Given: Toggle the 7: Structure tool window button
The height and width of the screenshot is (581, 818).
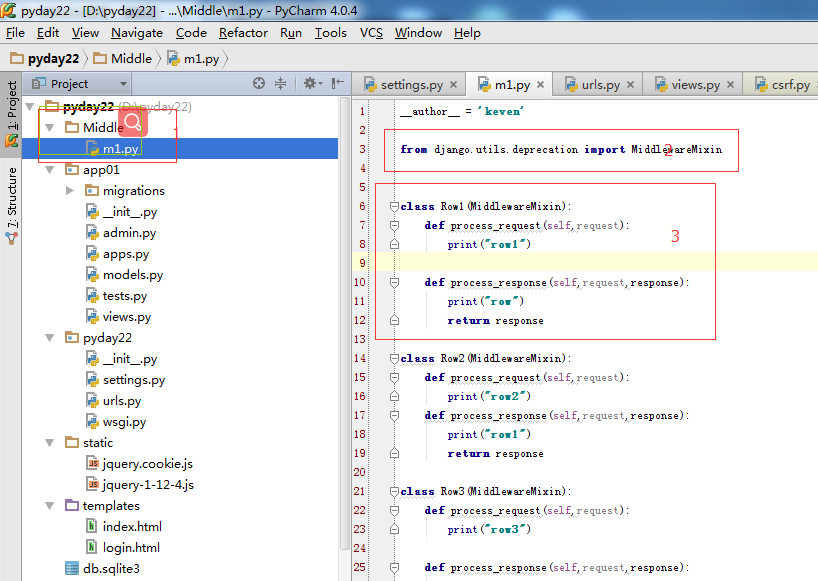Looking at the screenshot, I should coord(12,198).
